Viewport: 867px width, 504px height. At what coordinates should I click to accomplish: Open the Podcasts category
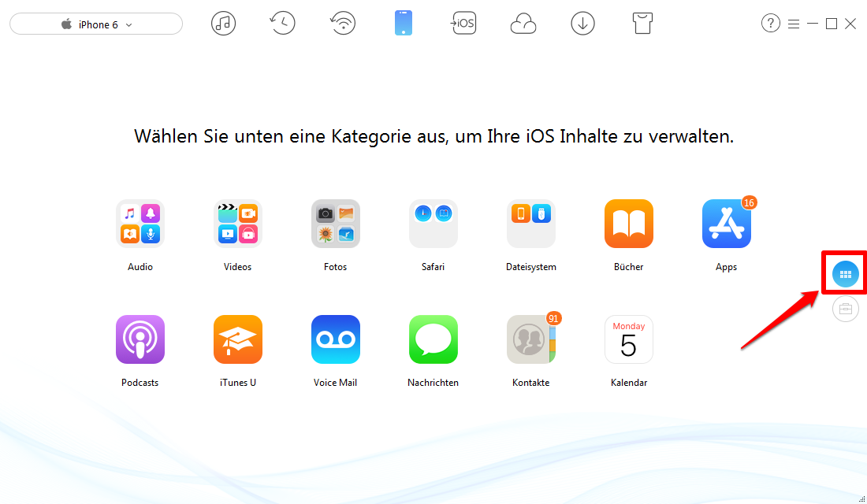(x=140, y=339)
